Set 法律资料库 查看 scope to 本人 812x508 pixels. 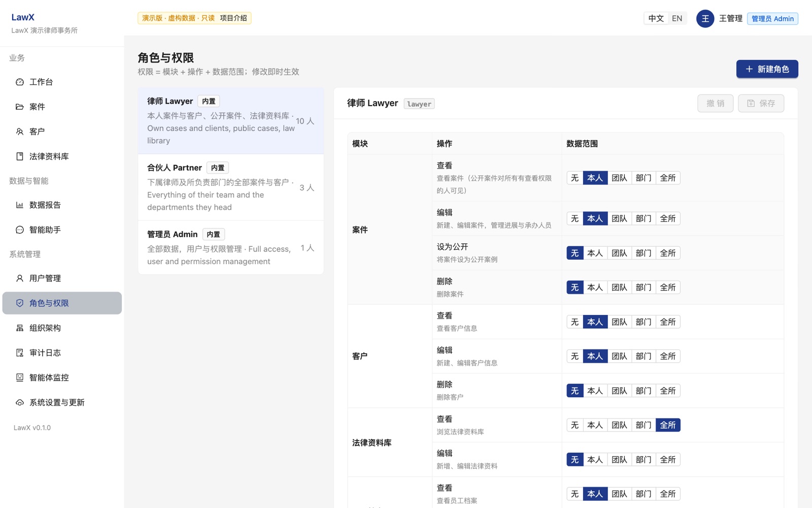(x=595, y=425)
